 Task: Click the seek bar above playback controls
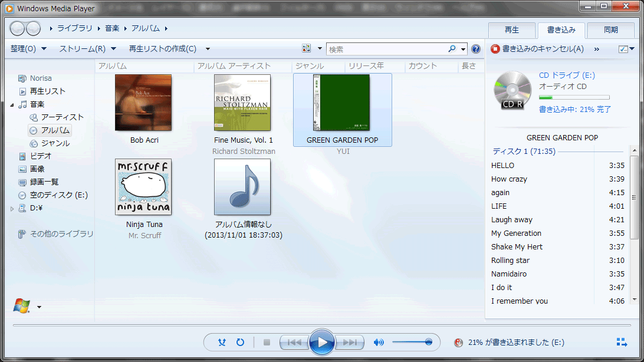click(x=321, y=325)
